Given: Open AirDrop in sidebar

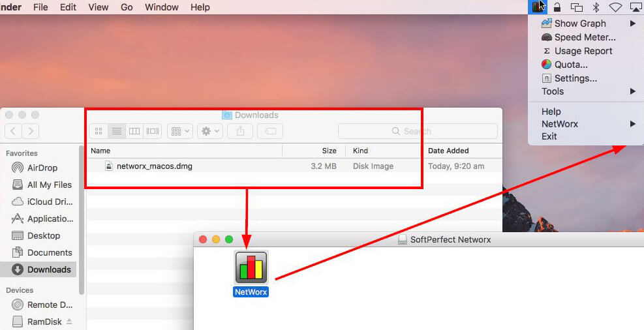Looking at the screenshot, I should (x=39, y=168).
